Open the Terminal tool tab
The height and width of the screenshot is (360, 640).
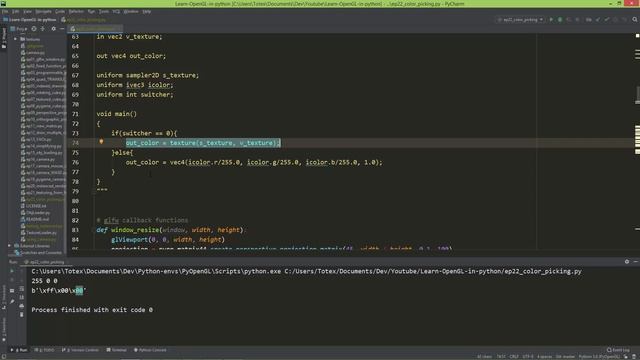point(117,350)
